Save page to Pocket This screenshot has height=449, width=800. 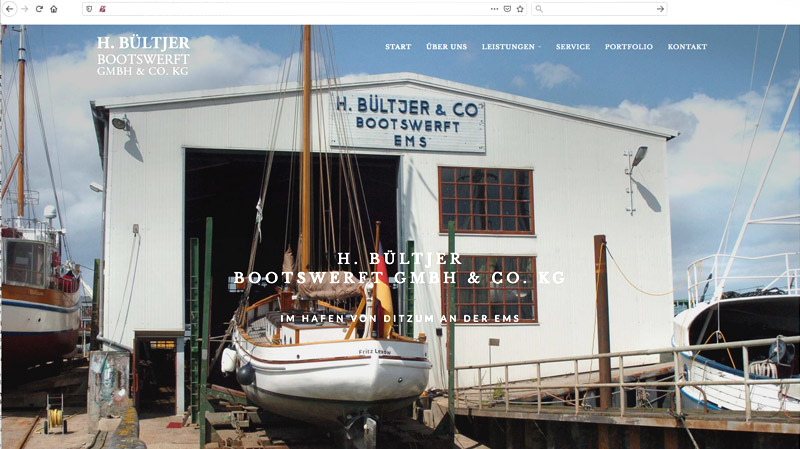(x=507, y=9)
